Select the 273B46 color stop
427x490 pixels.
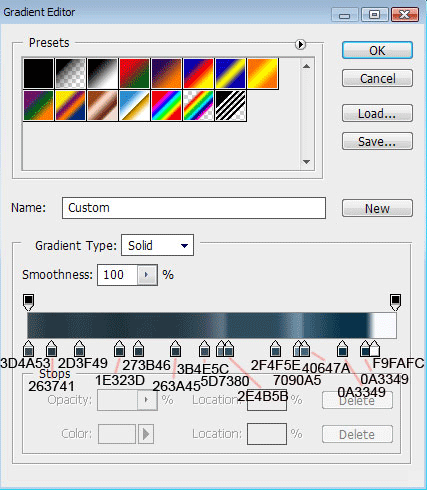[x=138, y=349]
